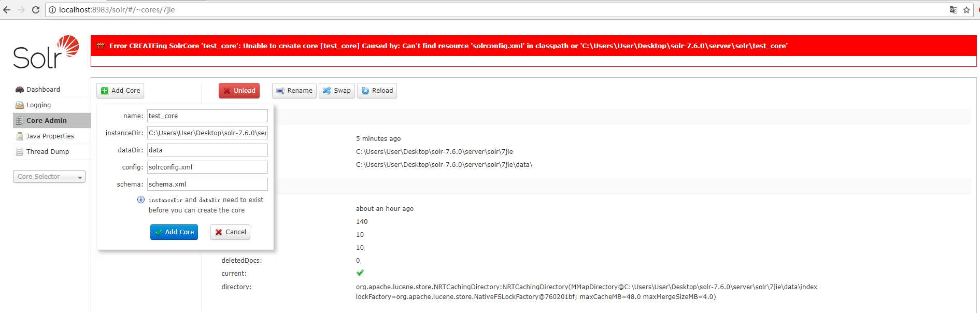Rename the selected core

coord(294,91)
